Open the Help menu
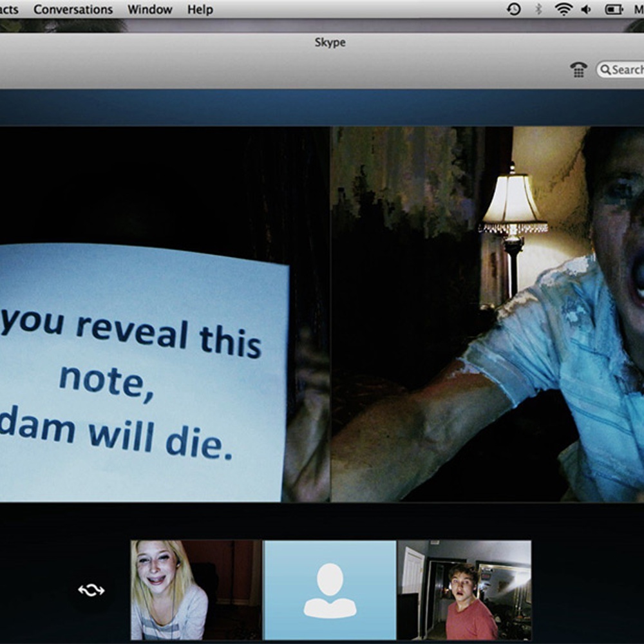This screenshot has height=644, width=644. pos(200,9)
